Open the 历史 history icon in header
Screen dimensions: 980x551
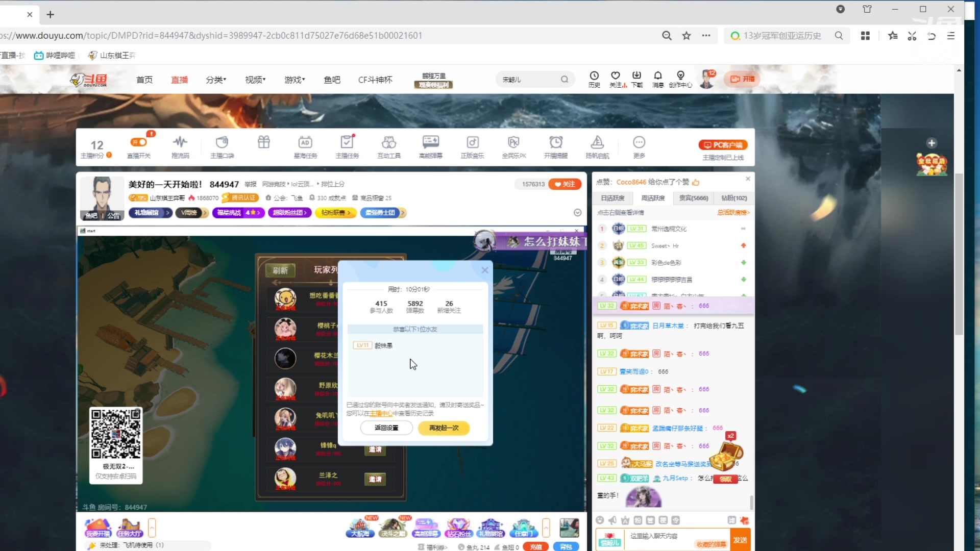(x=594, y=79)
